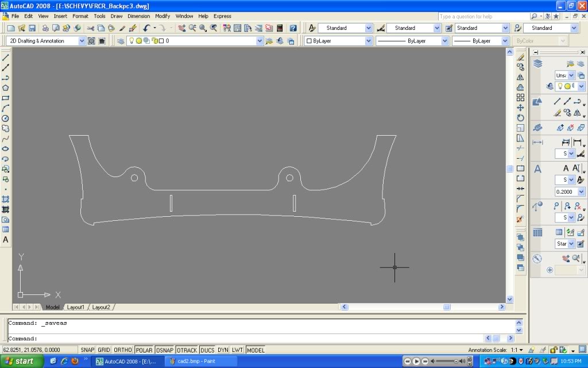588x368 pixels.
Task: Open the Draw menu
Action: pos(117,16)
